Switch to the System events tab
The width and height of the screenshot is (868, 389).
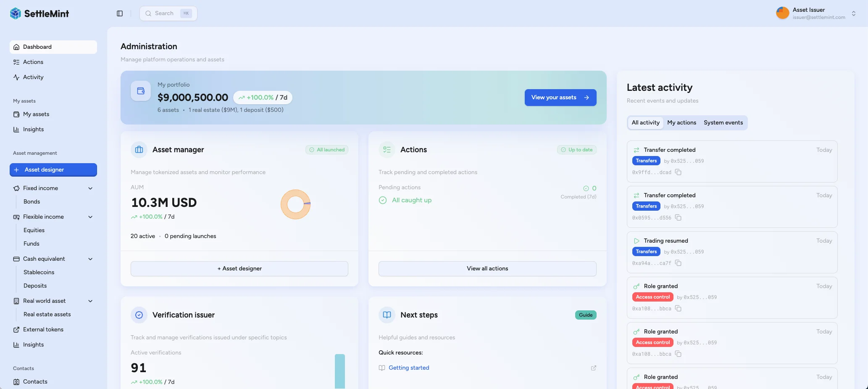click(723, 123)
